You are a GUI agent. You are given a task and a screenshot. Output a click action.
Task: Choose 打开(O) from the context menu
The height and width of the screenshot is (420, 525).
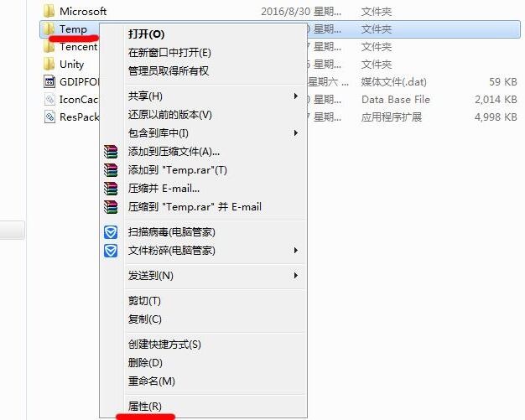coord(146,34)
